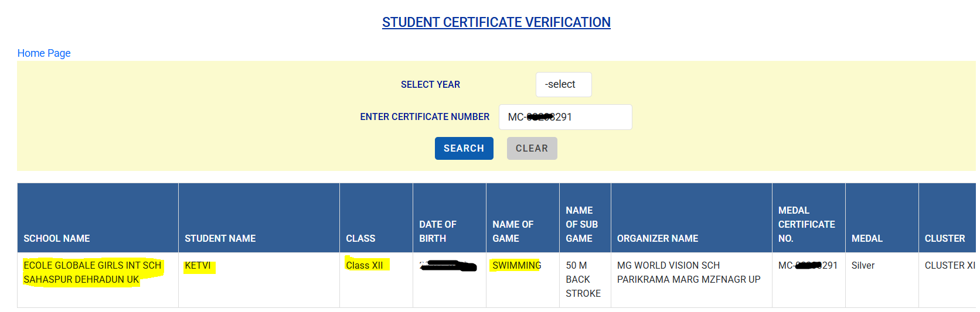The height and width of the screenshot is (312, 980).
Task: Select the student name KETVI cell
Action: click(259, 280)
